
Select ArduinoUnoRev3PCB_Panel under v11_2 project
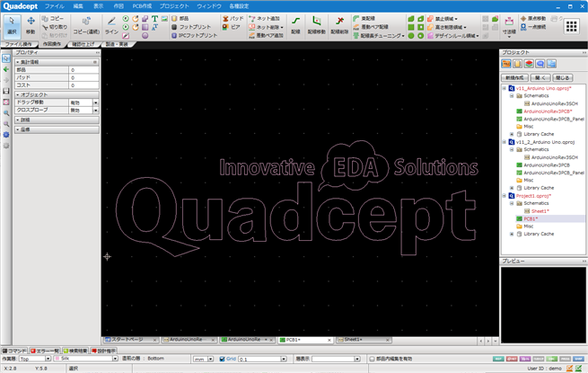point(554,173)
